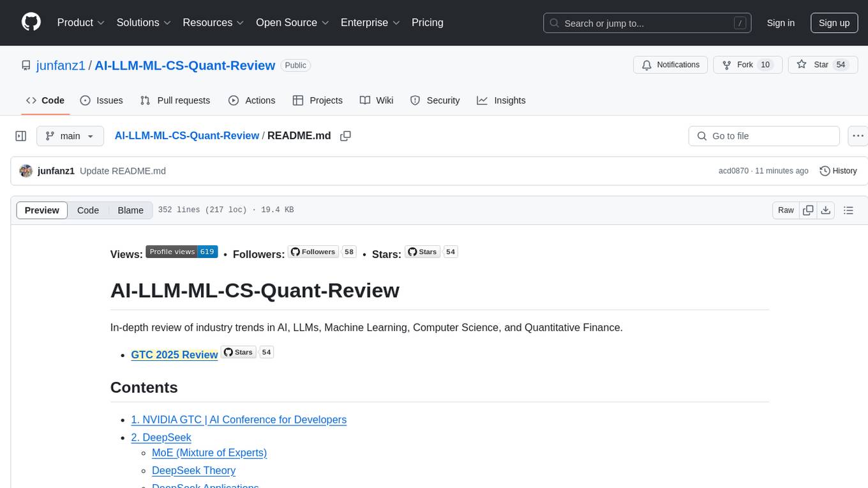Click the Sign up button
The image size is (868, 488).
[834, 23]
